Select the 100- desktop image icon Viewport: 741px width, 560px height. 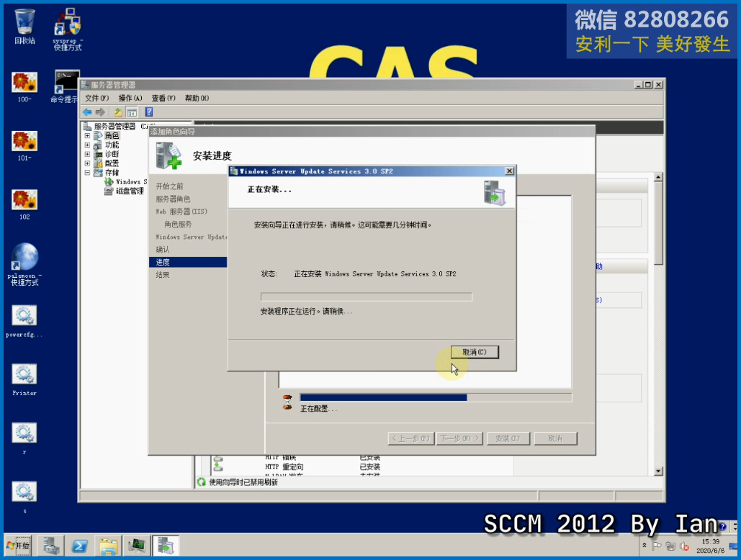[x=24, y=87]
